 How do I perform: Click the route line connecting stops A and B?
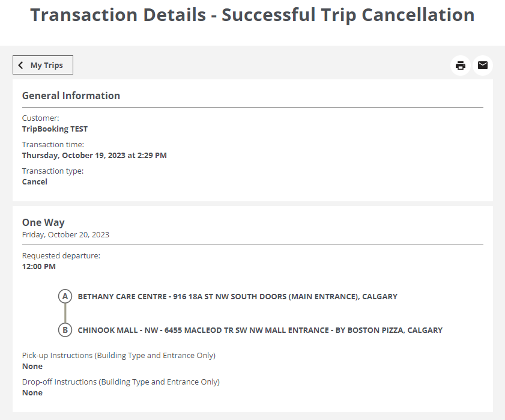tap(65, 313)
